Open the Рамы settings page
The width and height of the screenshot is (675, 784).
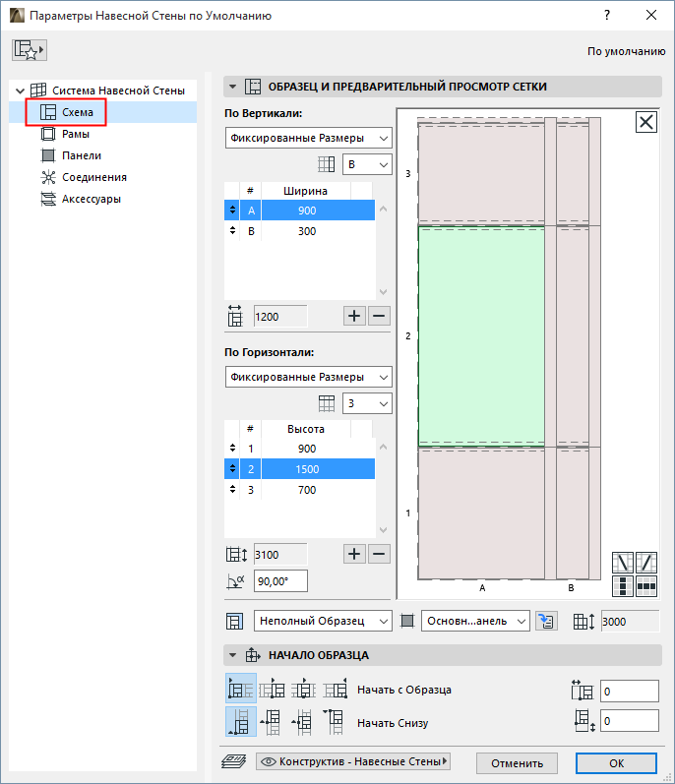pos(75,134)
